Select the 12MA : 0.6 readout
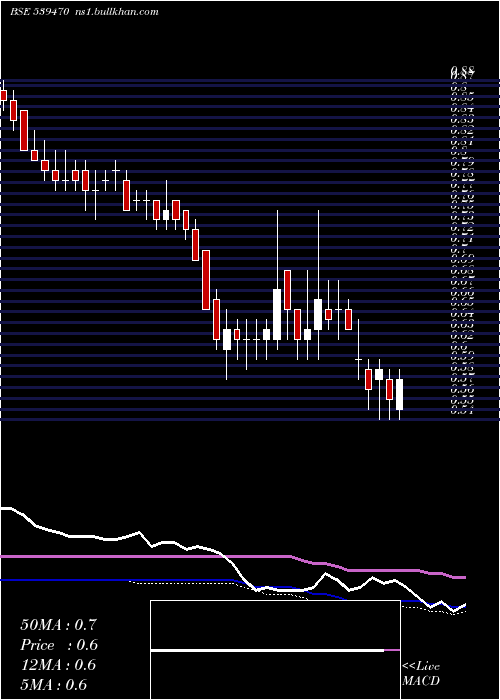The height and width of the screenshot is (700, 500). (58, 665)
